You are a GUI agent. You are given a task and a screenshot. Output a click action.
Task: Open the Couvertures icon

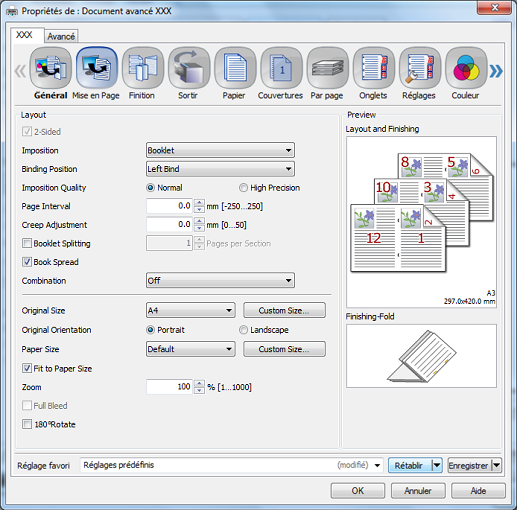(x=281, y=68)
